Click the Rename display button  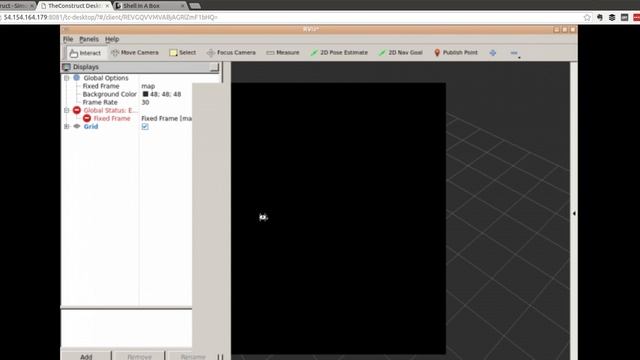point(193,356)
